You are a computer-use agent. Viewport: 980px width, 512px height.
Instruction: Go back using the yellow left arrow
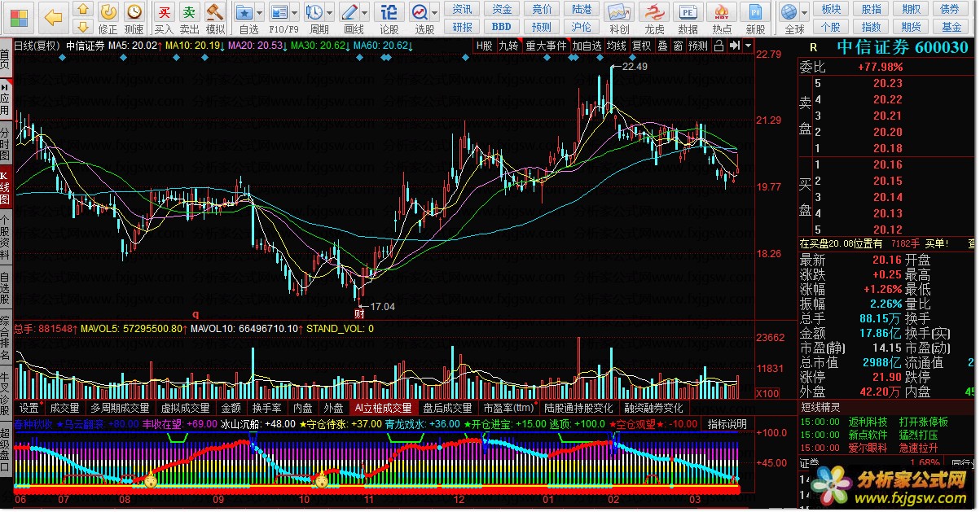(x=53, y=16)
